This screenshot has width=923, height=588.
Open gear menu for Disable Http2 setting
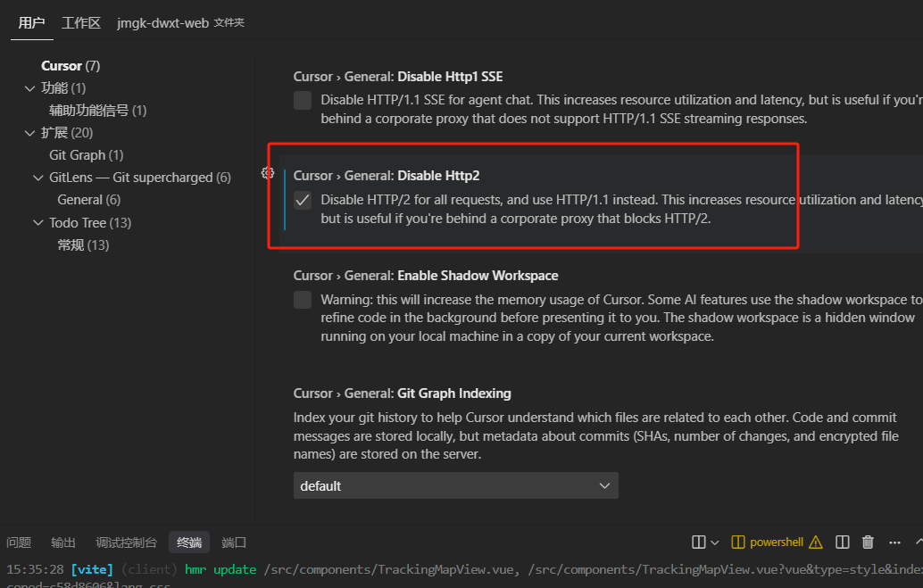(x=268, y=173)
